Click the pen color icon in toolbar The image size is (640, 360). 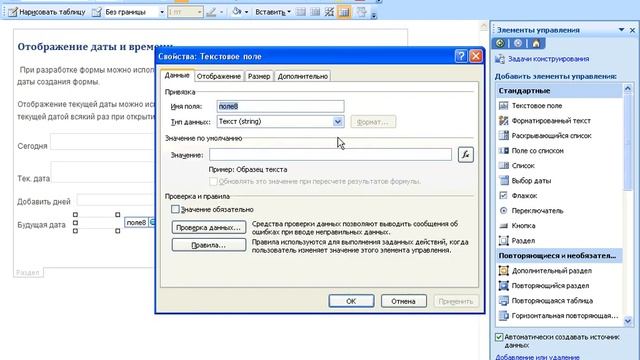click(211, 12)
